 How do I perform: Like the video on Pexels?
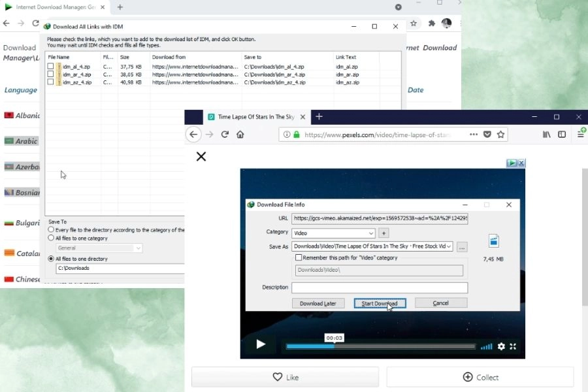click(286, 377)
